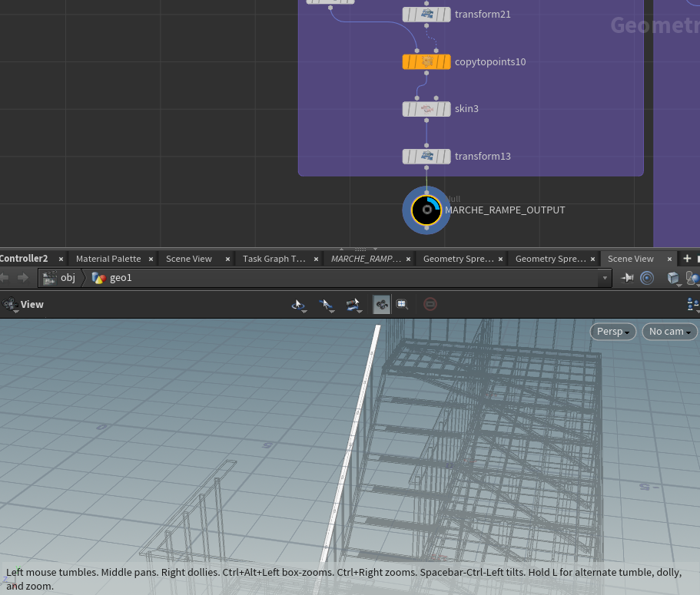Select the copytopoints10 node

426,61
